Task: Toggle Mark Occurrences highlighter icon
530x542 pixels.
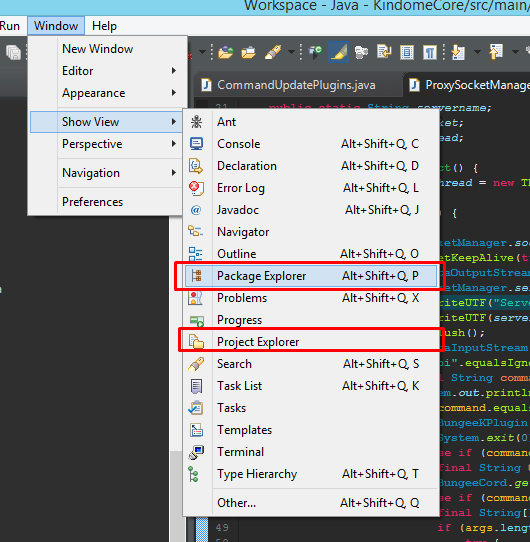Action: tap(338, 52)
